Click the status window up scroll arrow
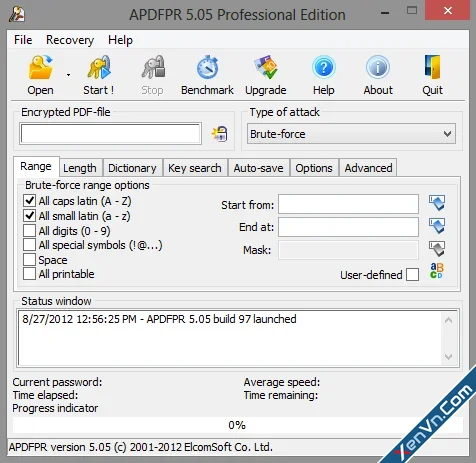 click(448, 320)
